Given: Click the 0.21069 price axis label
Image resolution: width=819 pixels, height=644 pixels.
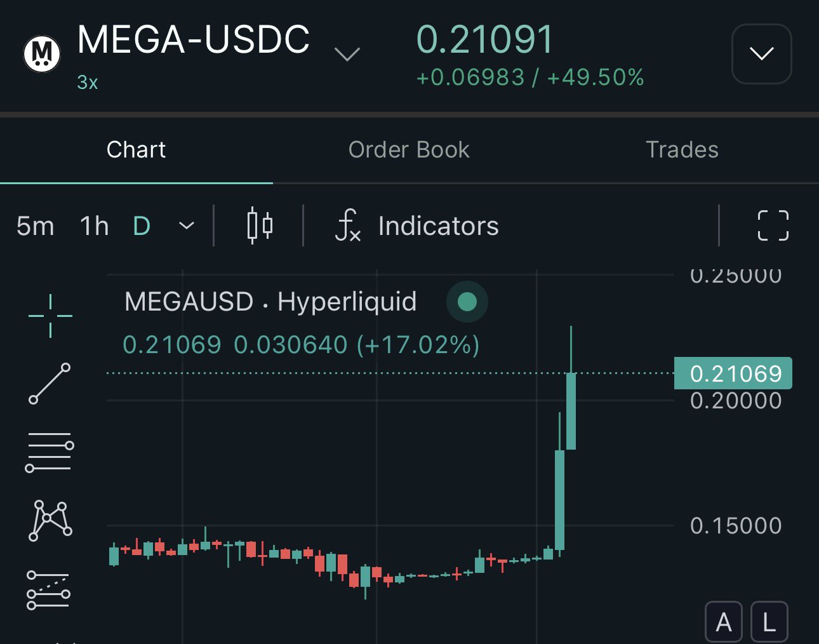Looking at the screenshot, I should (733, 373).
